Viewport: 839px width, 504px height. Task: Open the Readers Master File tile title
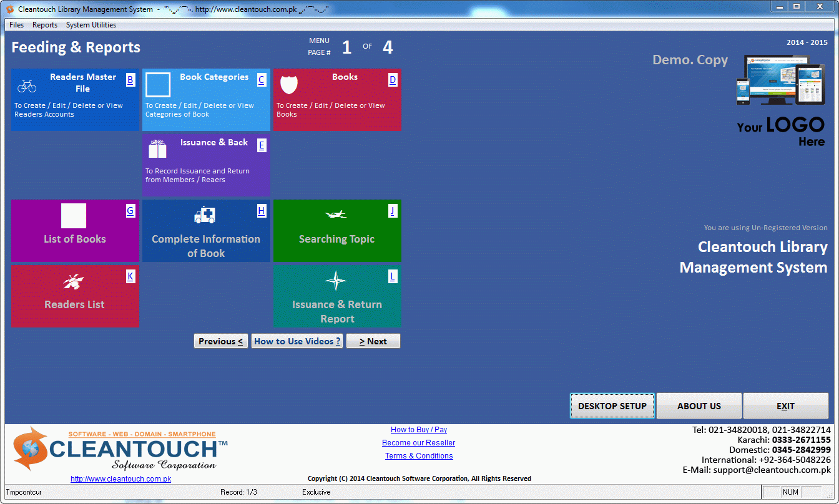pyautogui.click(x=83, y=83)
